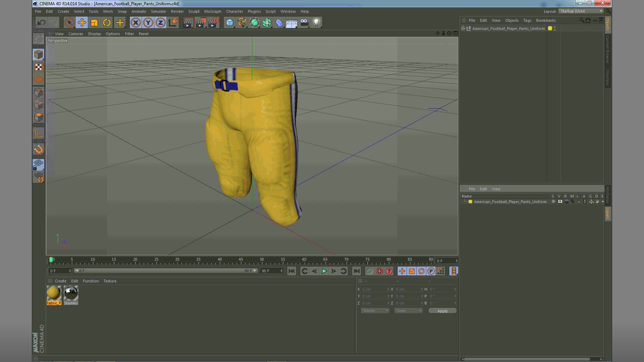The image size is (644, 362).
Task: Click Record Active Objects red button
Action: pyautogui.click(x=369, y=271)
